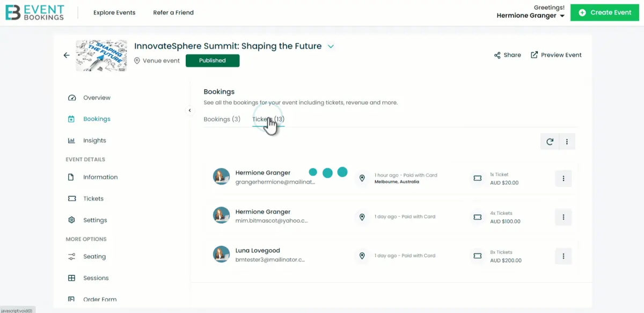The height and width of the screenshot is (313, 644).
Task: Open actions menu for Luna Lovegood booking
Action: [x=563, y=256]
